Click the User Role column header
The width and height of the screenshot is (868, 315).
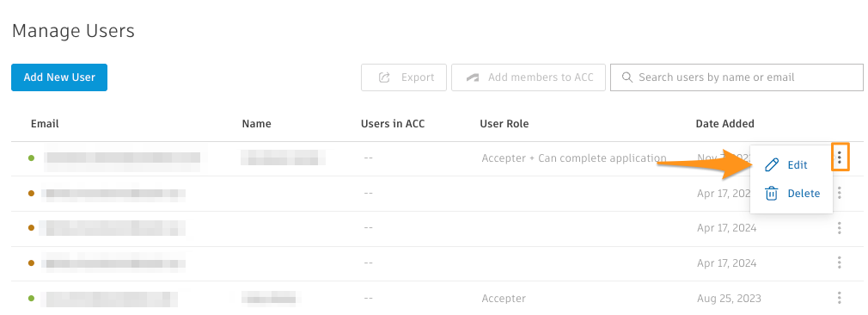click(504, 124)
